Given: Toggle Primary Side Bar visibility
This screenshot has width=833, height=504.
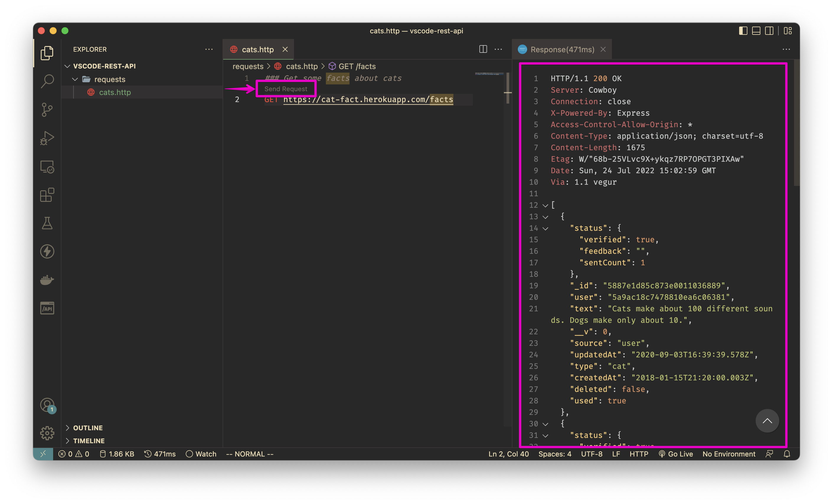Looking at the screenshot, I should (x=743, y=31).
